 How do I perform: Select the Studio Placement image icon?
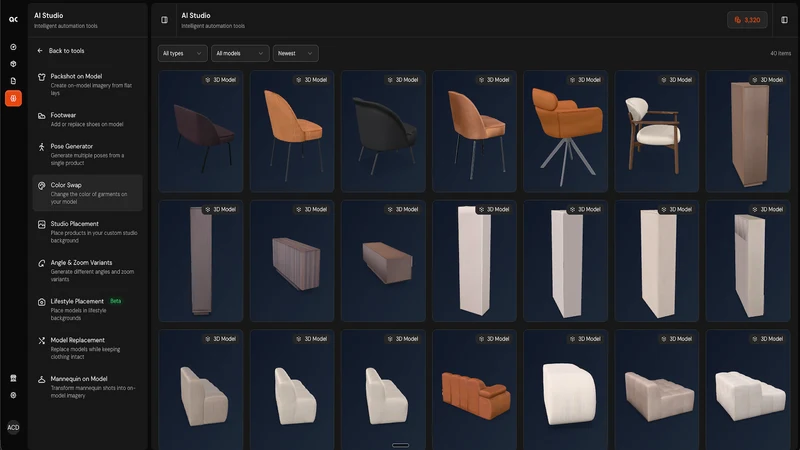42,224
